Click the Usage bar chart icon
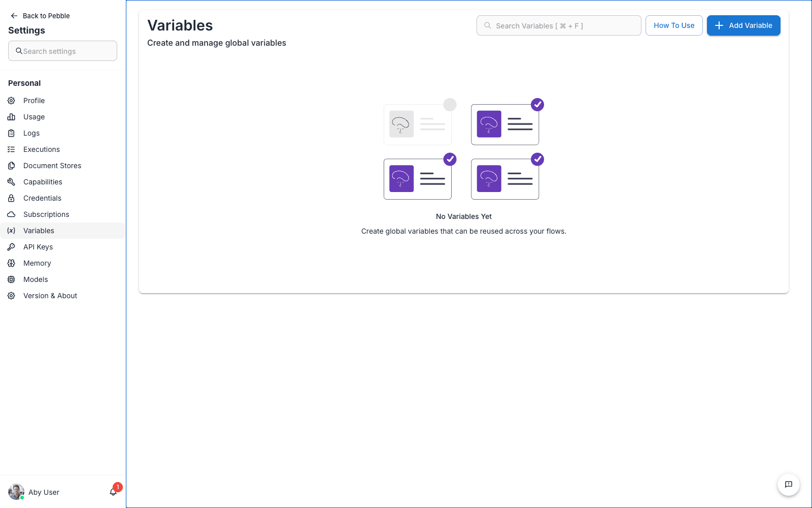Image resolution: width=812 pixels, height=508 pixels. coord(11,117)
